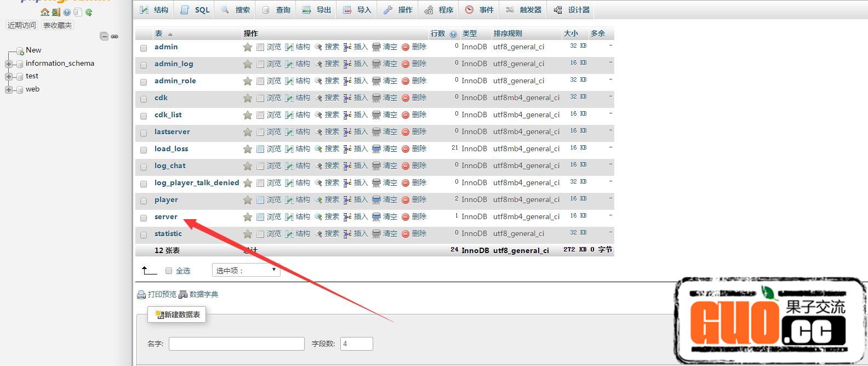
Task: Click the new table name input field
Action: click(x=236, y=344)
